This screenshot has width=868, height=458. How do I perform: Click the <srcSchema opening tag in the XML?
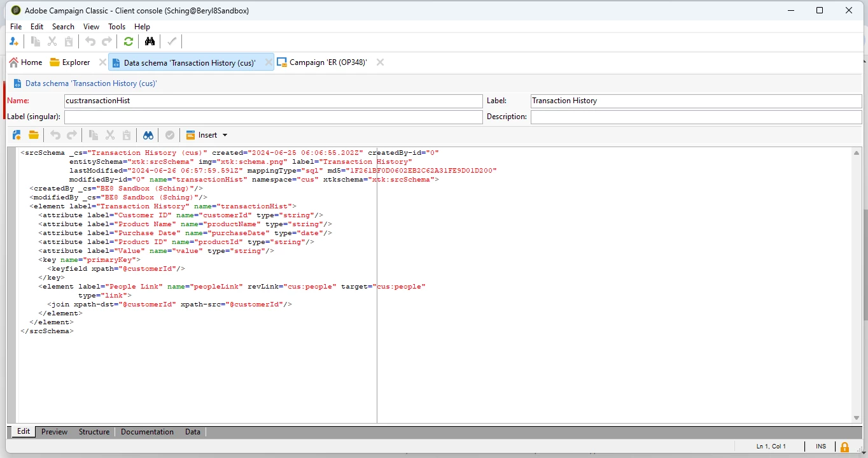(x=43, y=153)
